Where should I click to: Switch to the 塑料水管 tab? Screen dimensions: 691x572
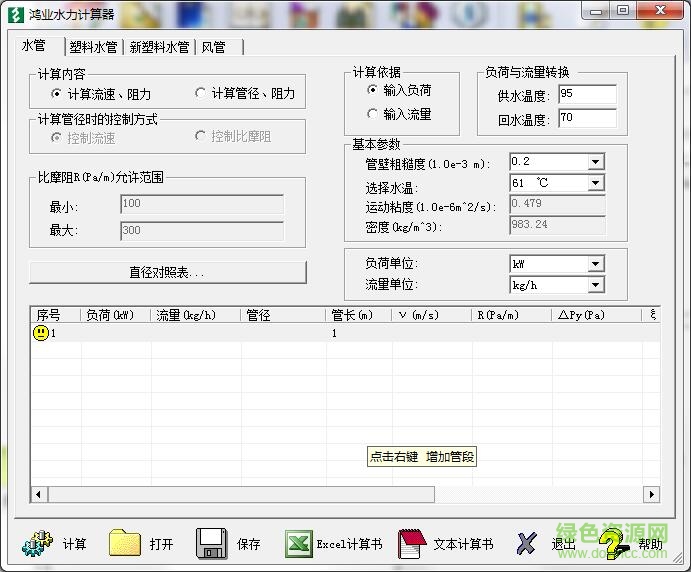click(93, 47)
